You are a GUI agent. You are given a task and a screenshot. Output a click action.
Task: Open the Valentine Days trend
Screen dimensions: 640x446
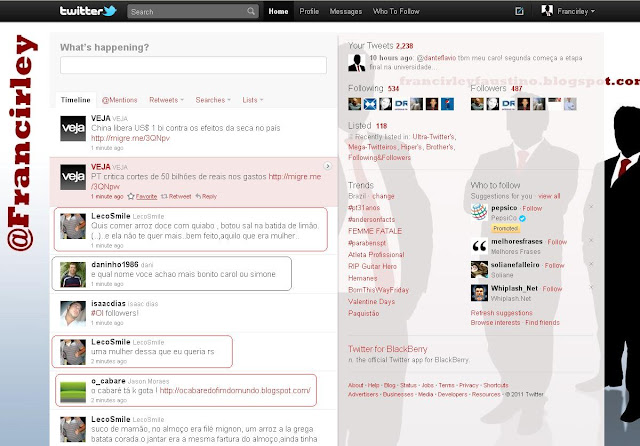coord(371,302)
